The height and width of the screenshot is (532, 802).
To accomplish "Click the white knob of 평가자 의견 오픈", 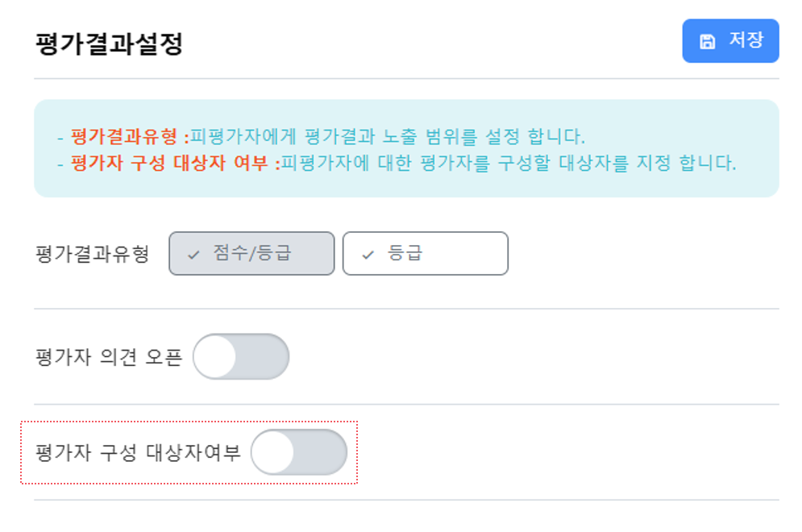I will (215, 356).
